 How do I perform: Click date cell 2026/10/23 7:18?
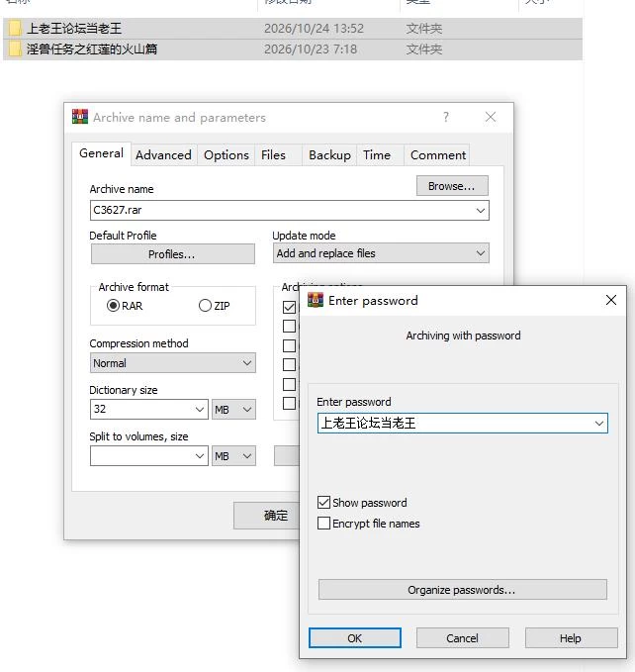pos(311,48)
